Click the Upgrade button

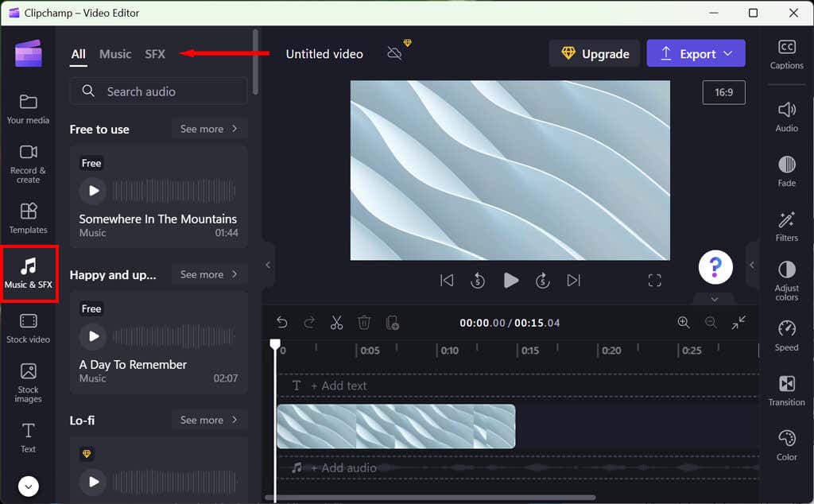(x=595, y=53)
